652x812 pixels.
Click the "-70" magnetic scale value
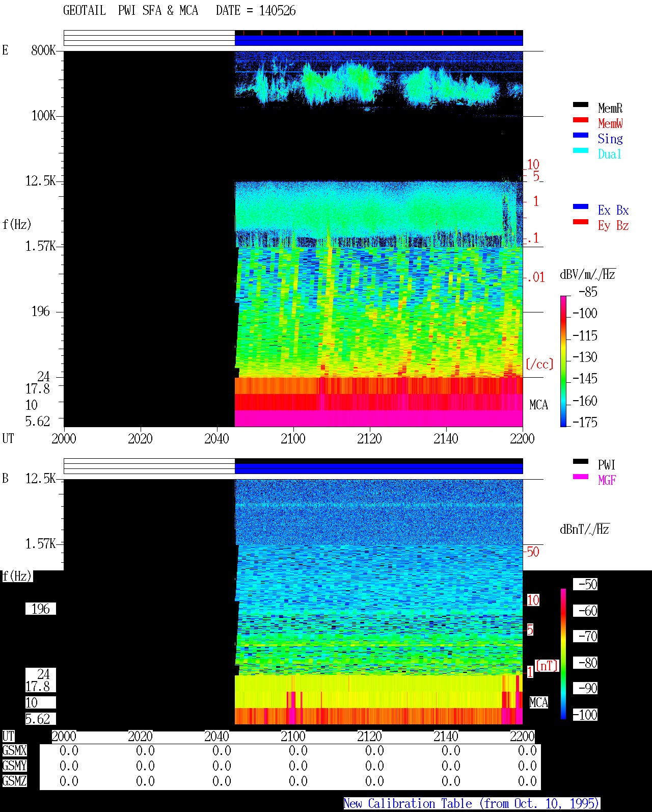(x=585, y=636)
